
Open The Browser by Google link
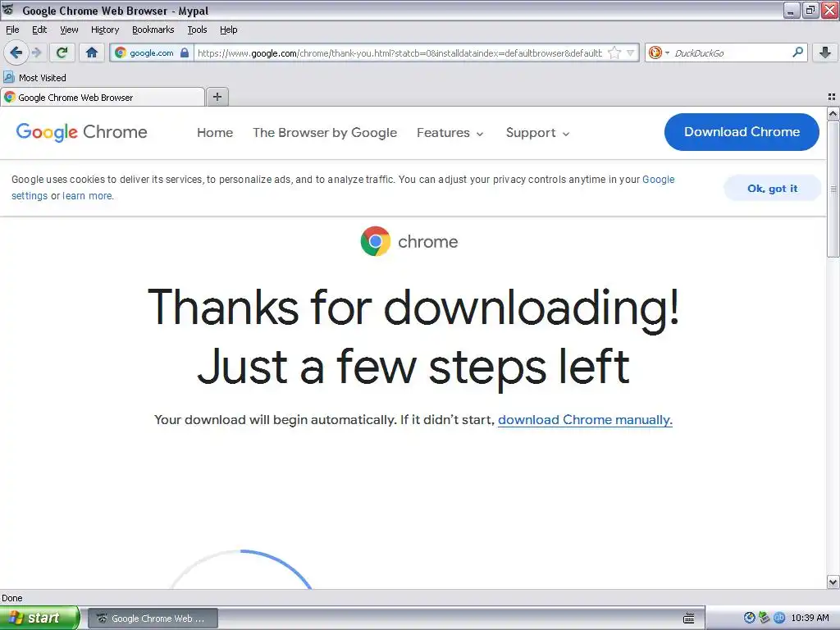pyautogui.click(x=325, y=133)
